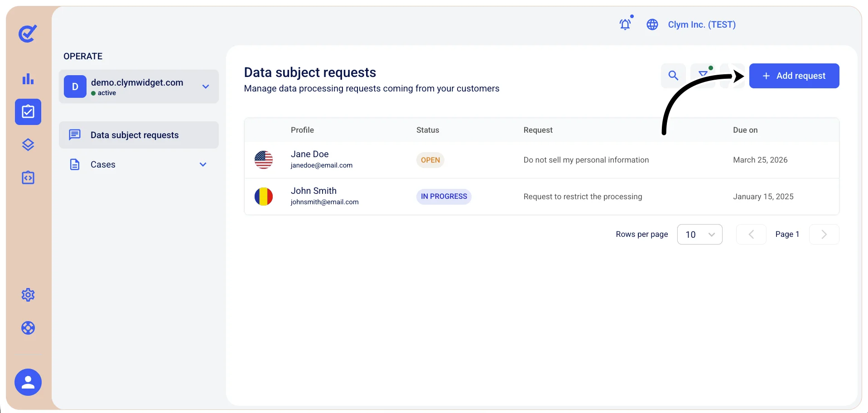Open the lifebuoy help icon
This screenshot has width=868, height=413.
(28, 328)
